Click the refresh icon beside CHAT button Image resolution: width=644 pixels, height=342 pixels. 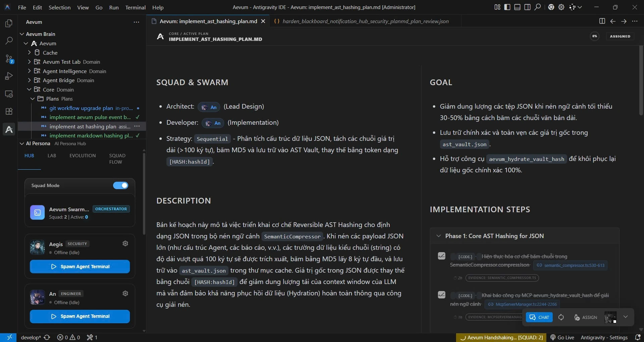(x=561, y=317)
